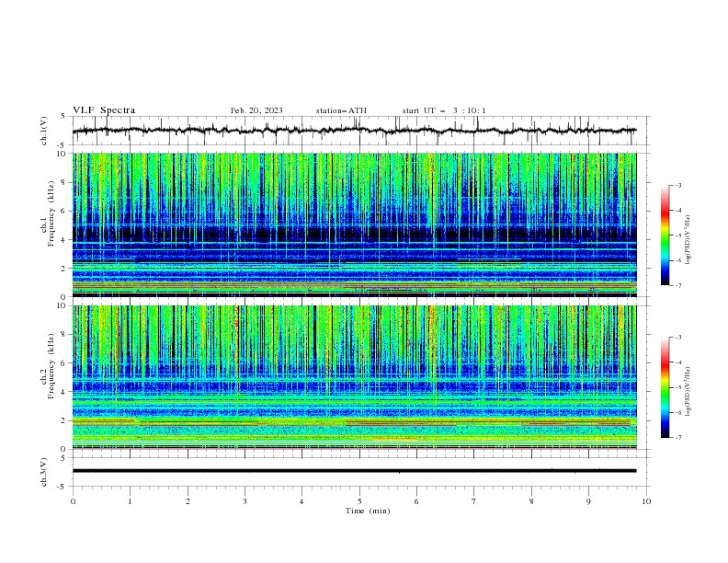Click the '-3' label on upper color bar

point(677,185)
